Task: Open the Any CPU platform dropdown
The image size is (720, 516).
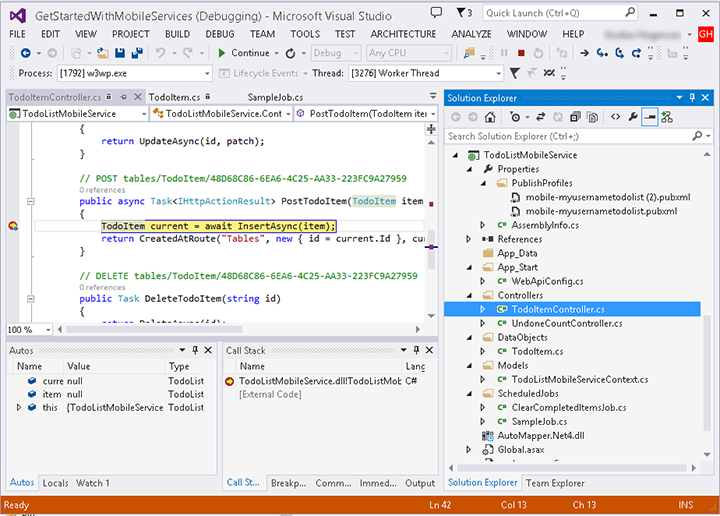Action: (409, 53)
